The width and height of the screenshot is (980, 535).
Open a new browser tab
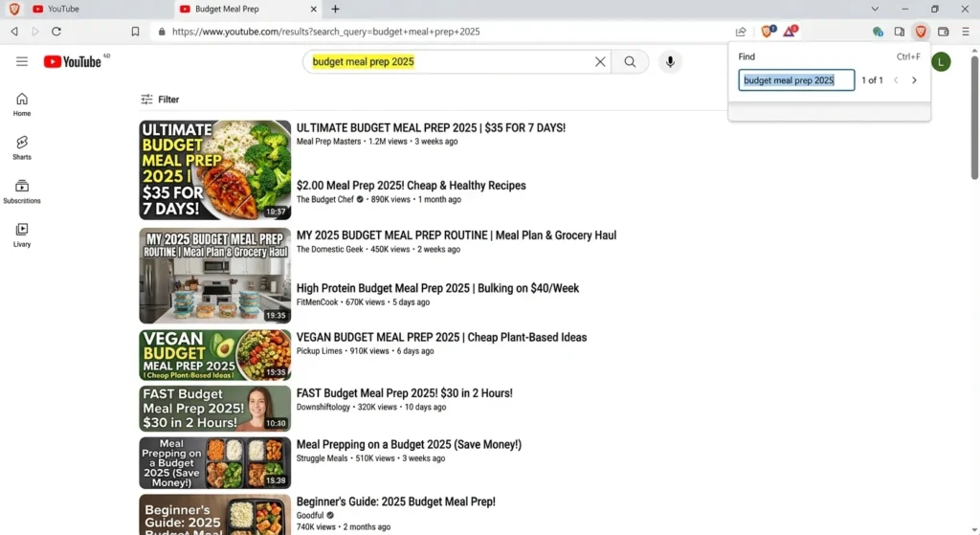click(335, 9)
